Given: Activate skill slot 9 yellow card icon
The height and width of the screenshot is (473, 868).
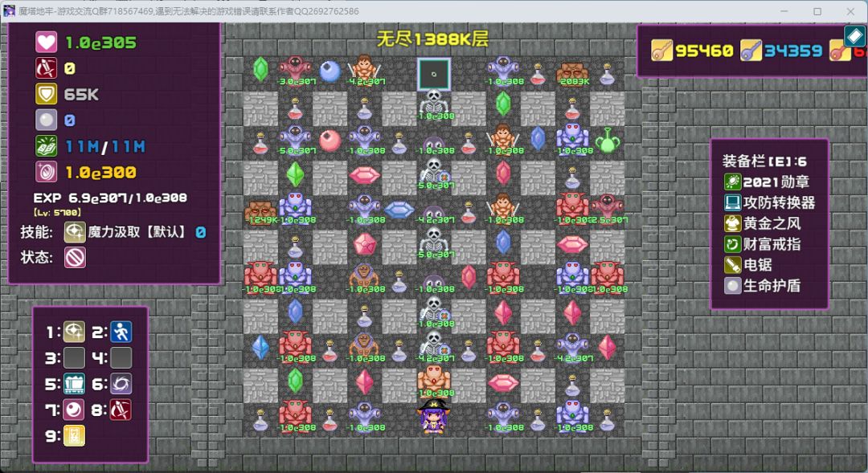Looking at the screenshot, I should (74, 436).
